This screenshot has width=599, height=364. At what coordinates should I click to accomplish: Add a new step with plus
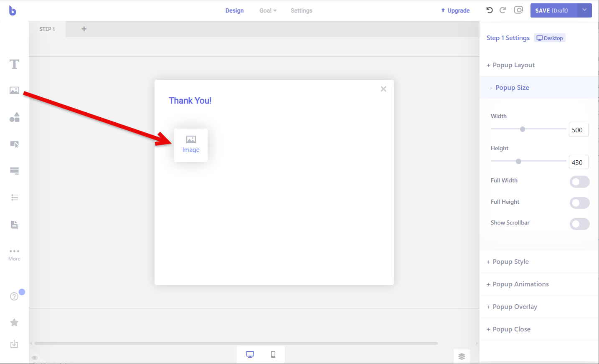[84, 29]
